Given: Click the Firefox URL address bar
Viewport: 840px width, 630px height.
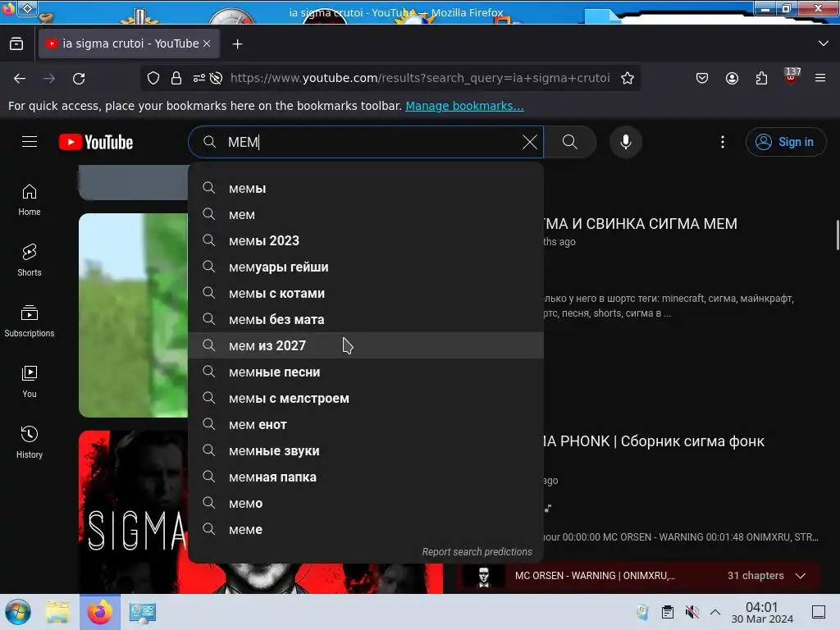Looking at the screenshot, I should pyautogui.click(x=419, y=78).
